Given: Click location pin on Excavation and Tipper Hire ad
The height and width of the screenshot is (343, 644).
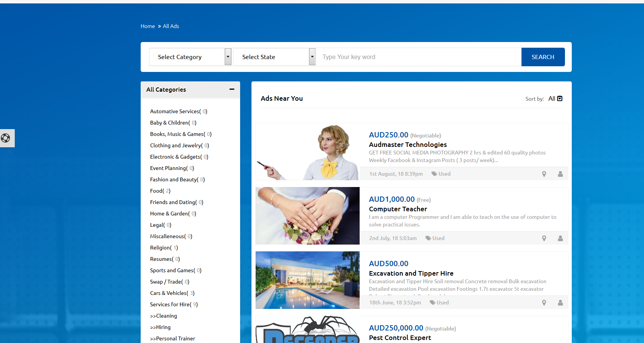Looking at the screenshot, I should coord(544,303).
